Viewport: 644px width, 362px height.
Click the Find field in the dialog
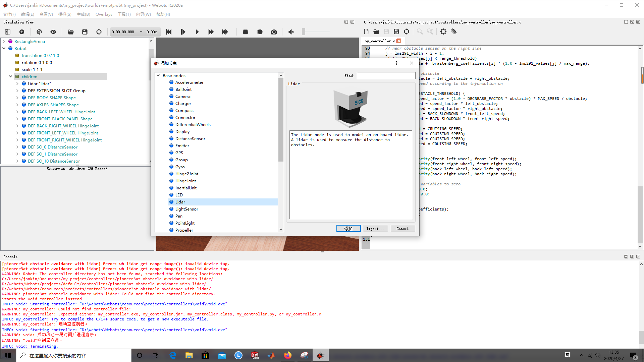[x=386, y=75]
